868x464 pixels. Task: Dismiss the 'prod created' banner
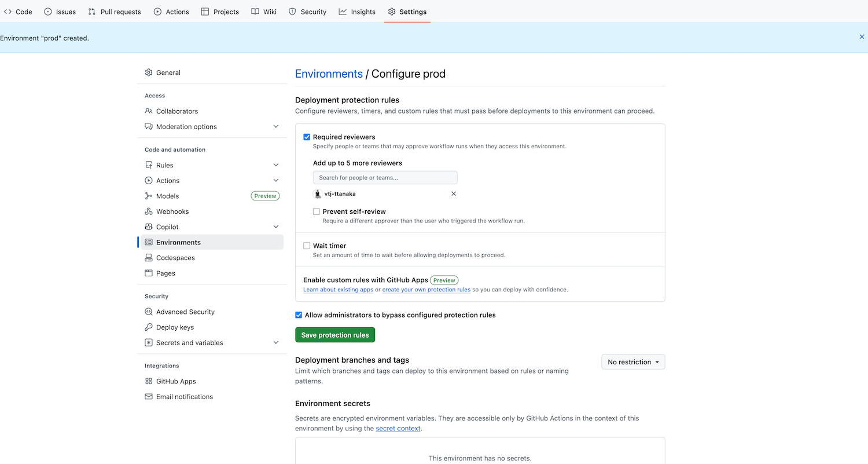point(862,36)
